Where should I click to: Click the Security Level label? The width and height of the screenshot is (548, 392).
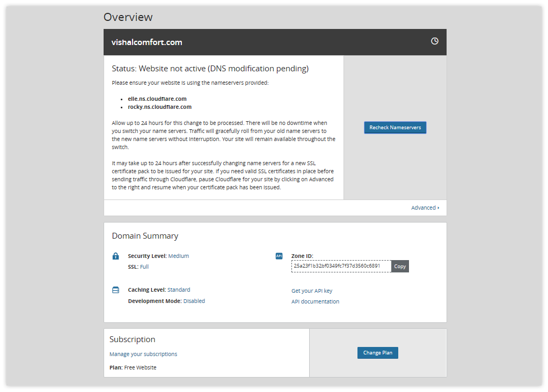pyautogui.click(x=147, y=256)
